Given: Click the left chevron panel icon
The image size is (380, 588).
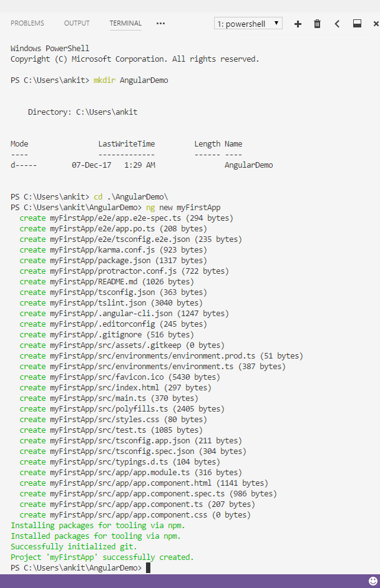Looking at the screenshot, I should pos(337,24).
